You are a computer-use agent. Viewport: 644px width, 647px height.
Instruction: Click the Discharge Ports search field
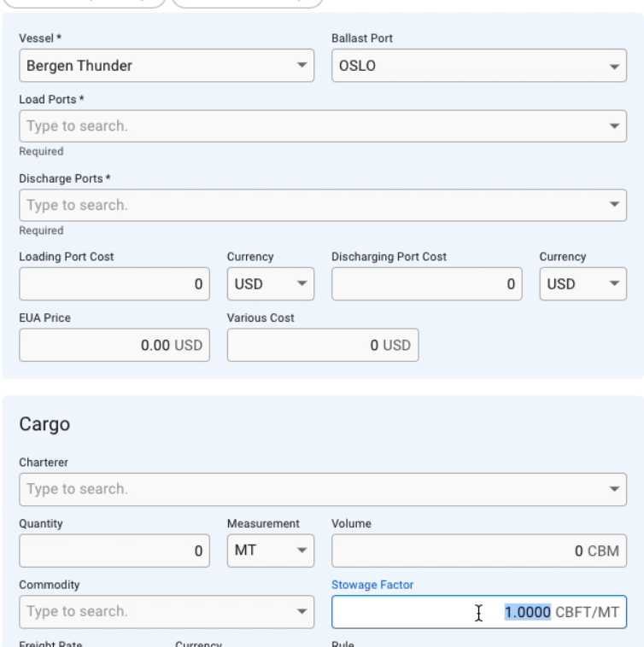(307, 205)
